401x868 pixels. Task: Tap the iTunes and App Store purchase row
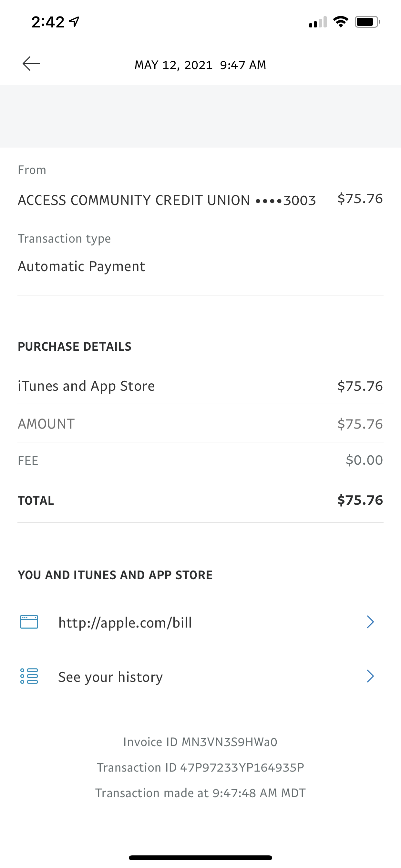pos(200,386)
